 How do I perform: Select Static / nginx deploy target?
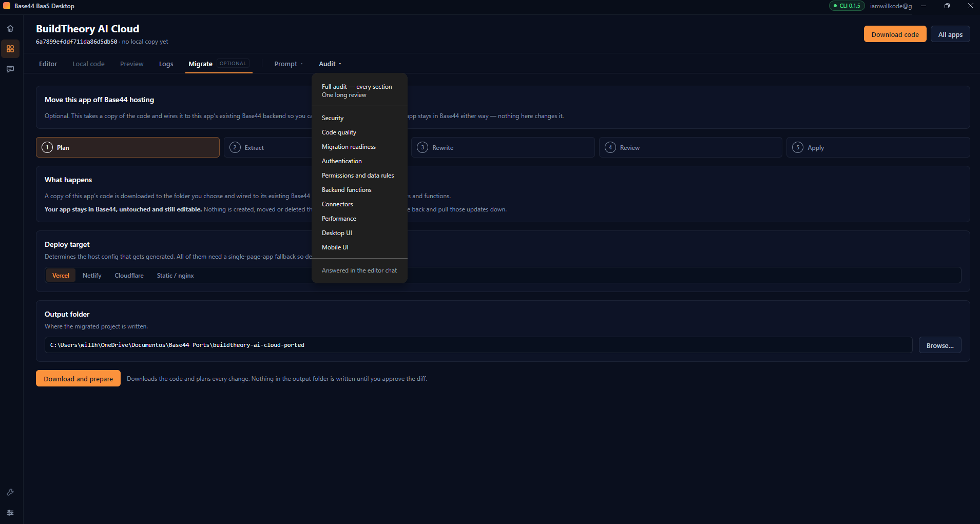tap(175, 276)
